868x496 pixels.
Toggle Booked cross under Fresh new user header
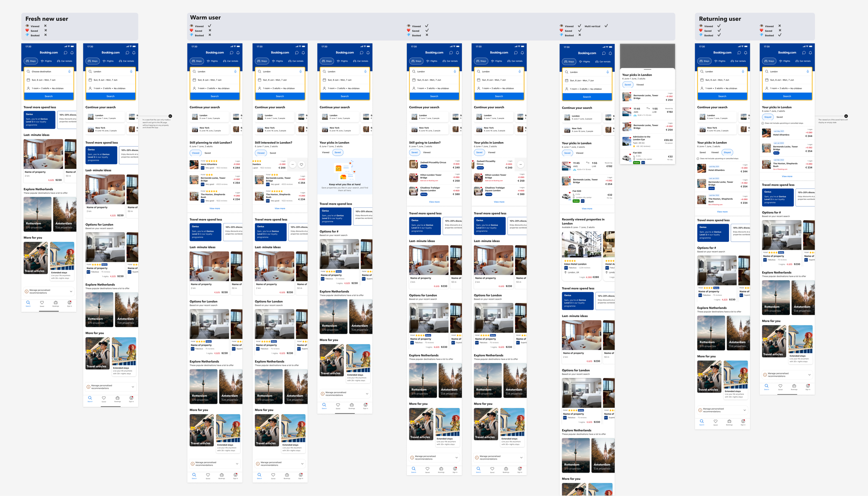click(x=45, y=35)
